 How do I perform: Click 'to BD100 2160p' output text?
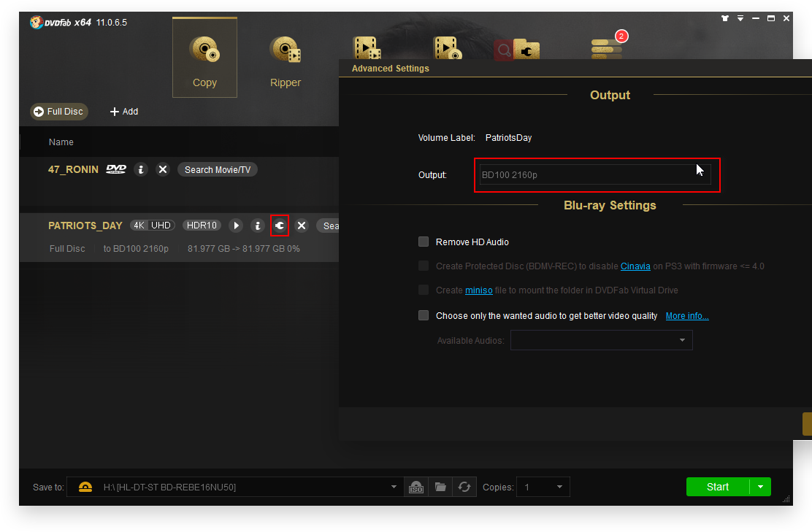[x=136, y=248]
